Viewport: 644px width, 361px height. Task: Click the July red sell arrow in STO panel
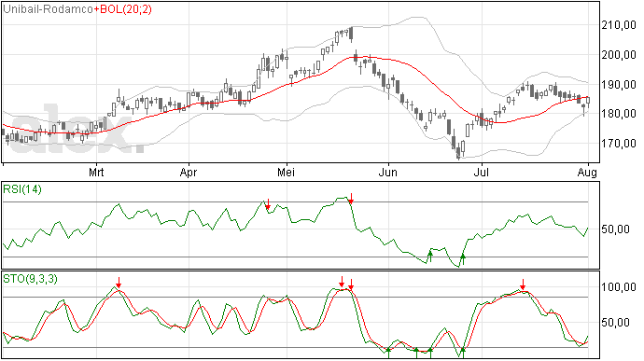pyautogui.click(x=523, y=285)
